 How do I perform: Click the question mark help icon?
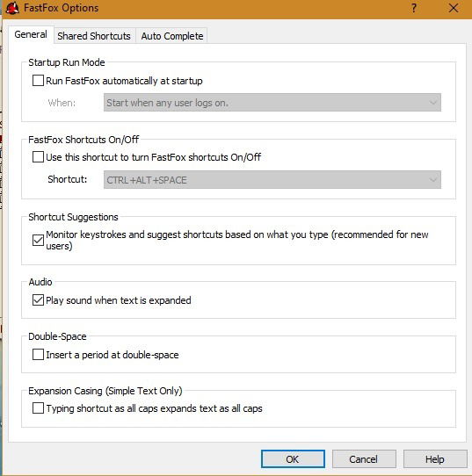[414, 8]
